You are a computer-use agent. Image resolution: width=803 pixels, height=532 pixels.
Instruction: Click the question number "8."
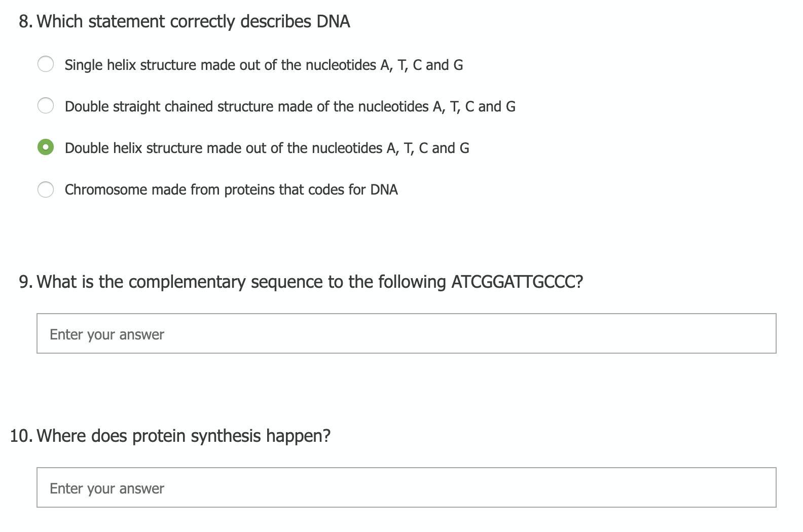26,22
